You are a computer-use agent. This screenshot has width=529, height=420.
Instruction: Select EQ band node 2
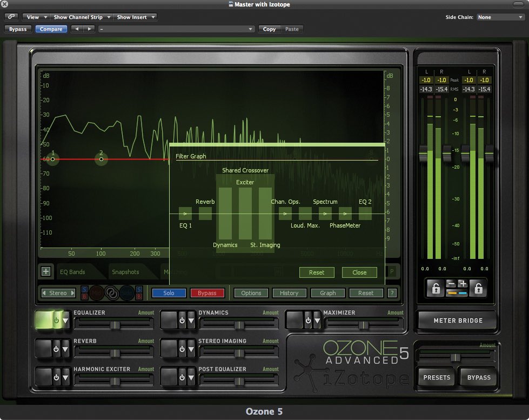[101, 159]
